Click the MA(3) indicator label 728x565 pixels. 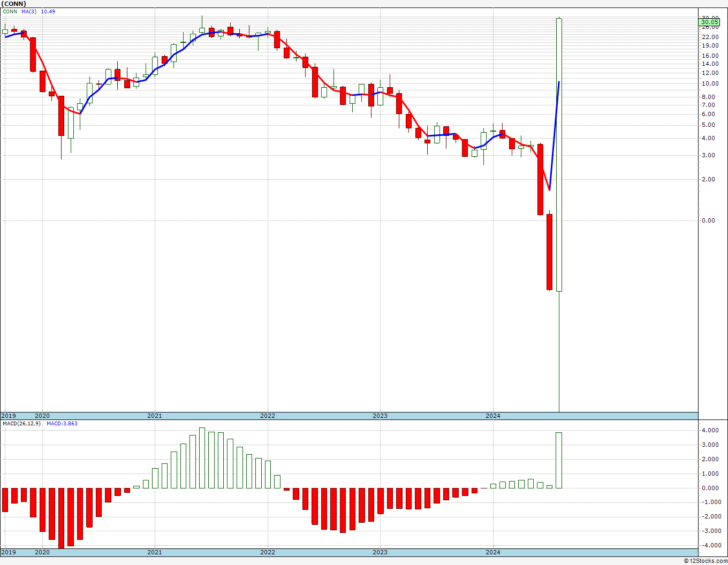(29, 12)
